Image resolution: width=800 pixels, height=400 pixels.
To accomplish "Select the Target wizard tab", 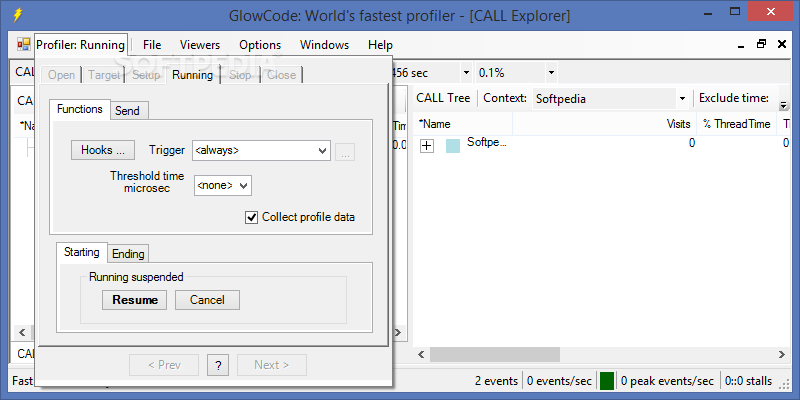I will pos(104,75).
